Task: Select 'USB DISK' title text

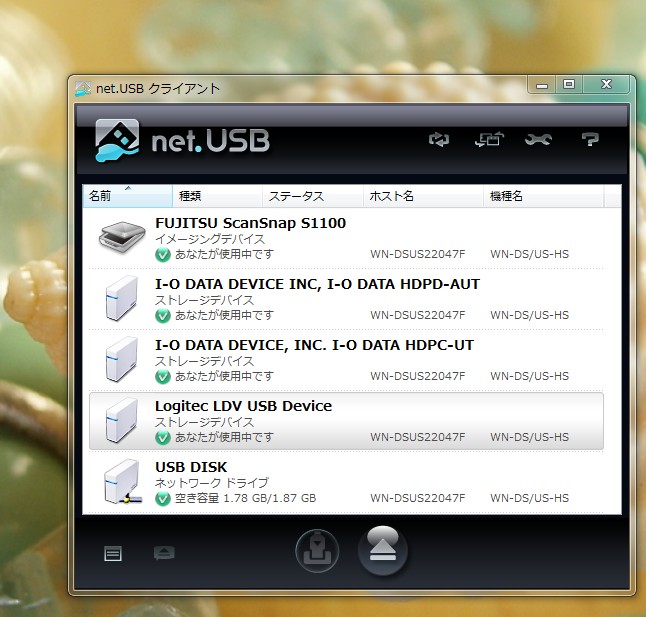Action: click(x=191, y=467)
